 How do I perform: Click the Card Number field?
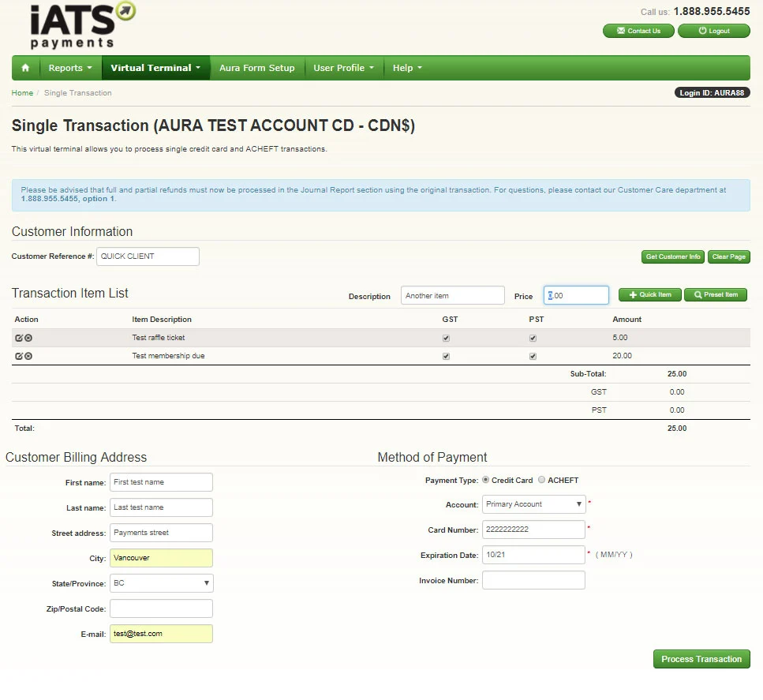coord(534,530)
